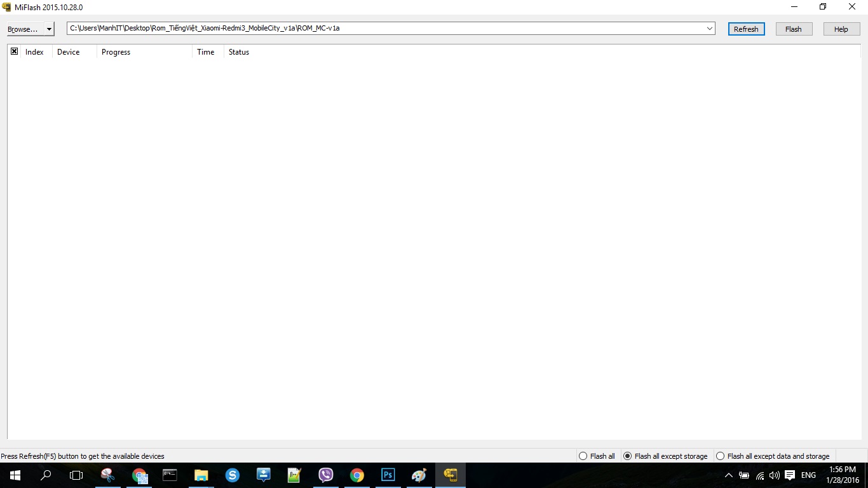Screen dimensions: 868x488
Task: Click the Command Prompt taskbar icon
Action: 170,475
